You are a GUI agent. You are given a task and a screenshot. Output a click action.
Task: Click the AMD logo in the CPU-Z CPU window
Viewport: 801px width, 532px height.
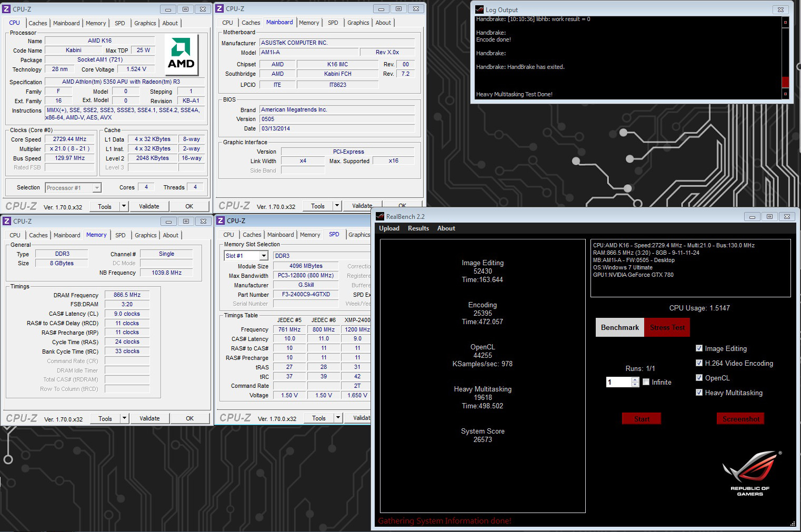tap(182, 56)
